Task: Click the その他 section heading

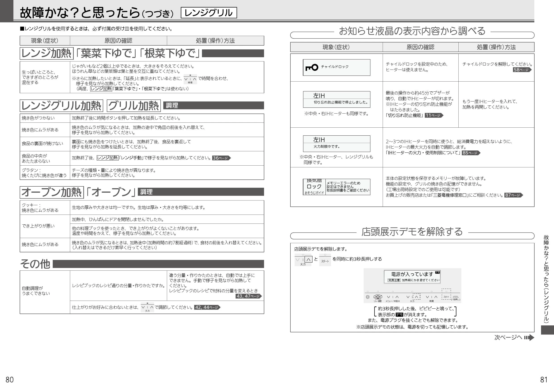Action: click(35, 264)
